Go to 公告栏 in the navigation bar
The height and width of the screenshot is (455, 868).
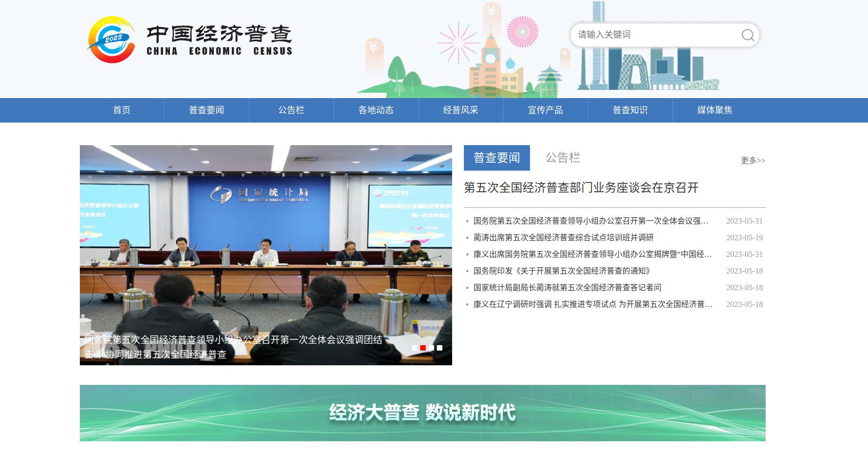click(x=291, y=110)
